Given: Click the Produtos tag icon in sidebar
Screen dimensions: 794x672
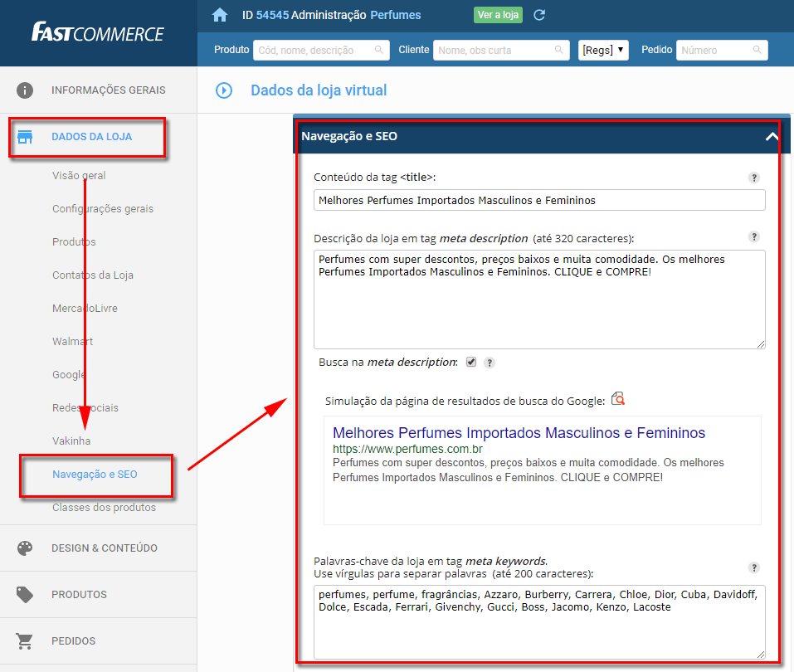Looking at the screenshot, I should 25,595.
